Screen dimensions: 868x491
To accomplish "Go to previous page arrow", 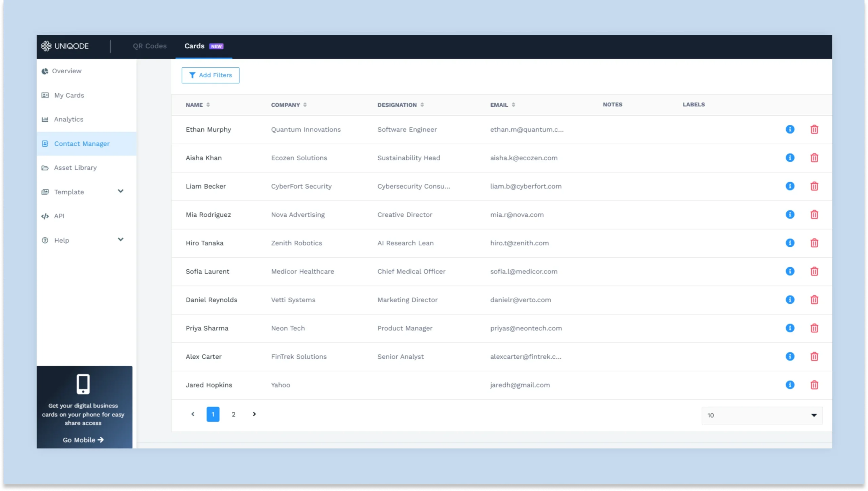I will 193,414.
